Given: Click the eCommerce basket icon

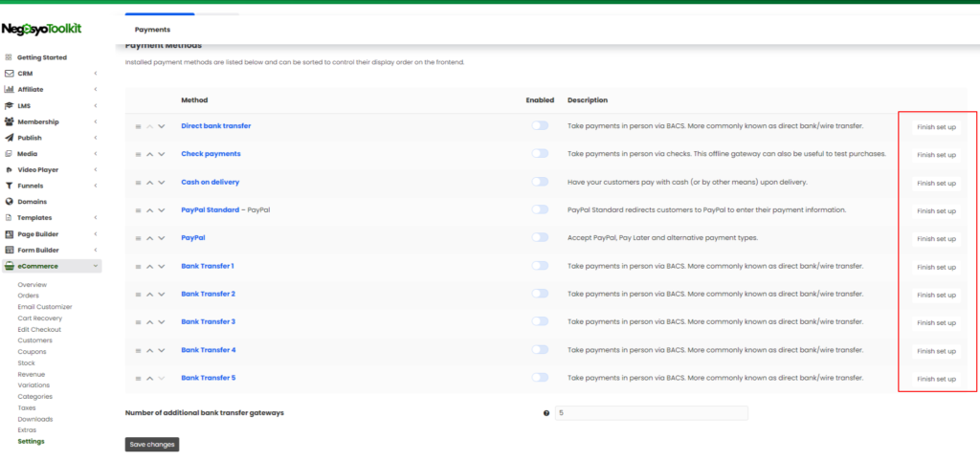Looking at the screenshot, I should 9,266.
